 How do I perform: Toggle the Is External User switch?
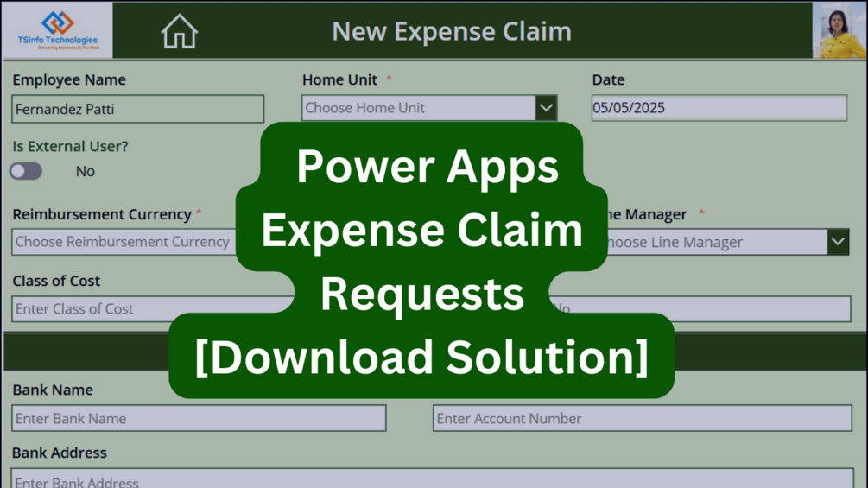[x=25, y=171]
